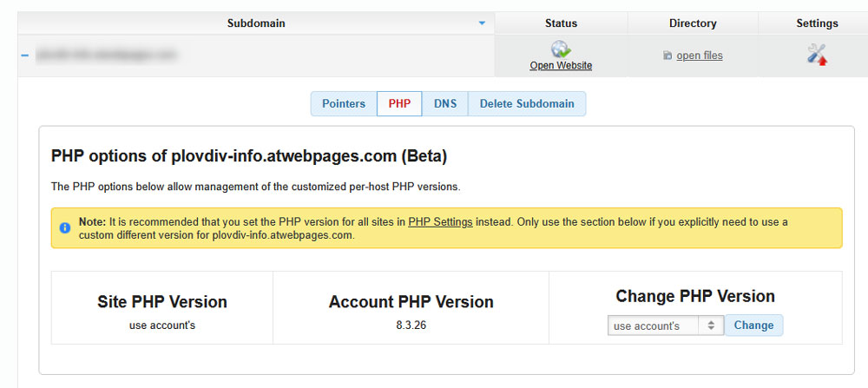The image size is (868, 388).
Task: Click the Subdomain column header
Action: click(x=256, y=23)
